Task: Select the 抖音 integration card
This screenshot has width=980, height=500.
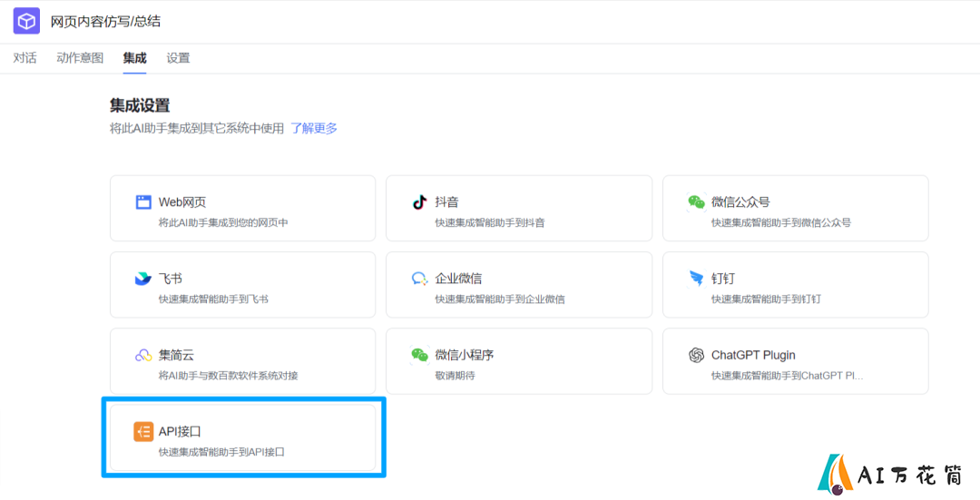Action: [x=519, y=208]
